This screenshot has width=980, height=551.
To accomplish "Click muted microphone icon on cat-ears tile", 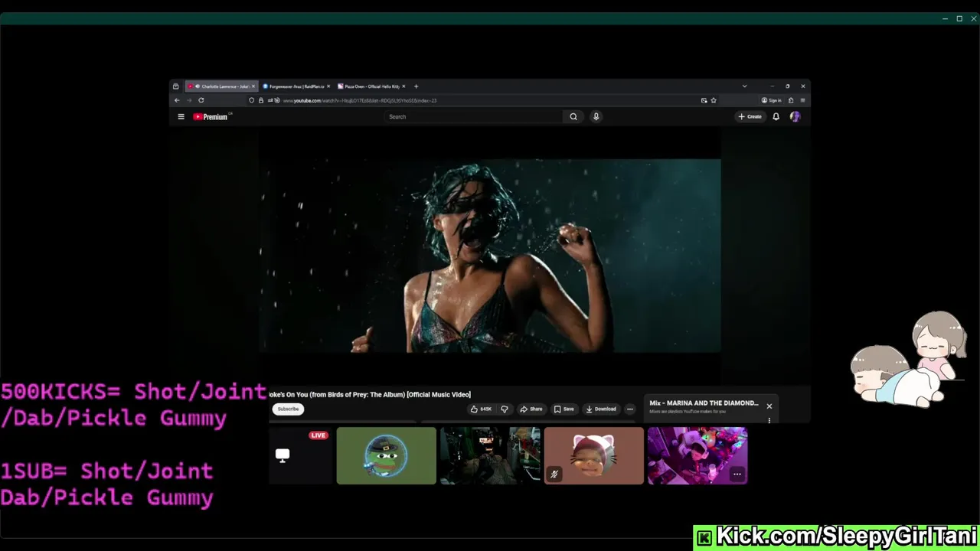I will (554, 474).
